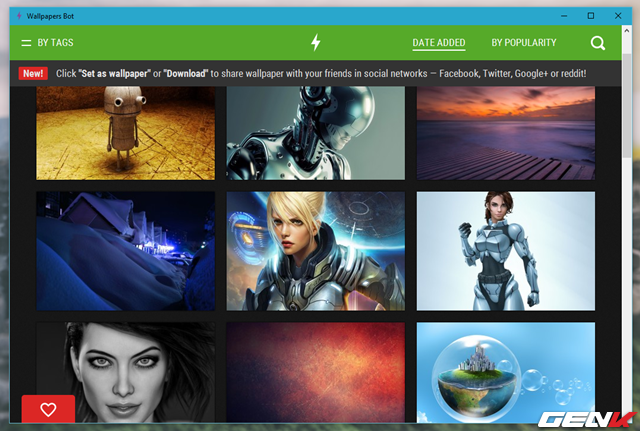Switch to the BY POPULARITY tab
This screenshot has height=431, width=640.
point(524,43)
